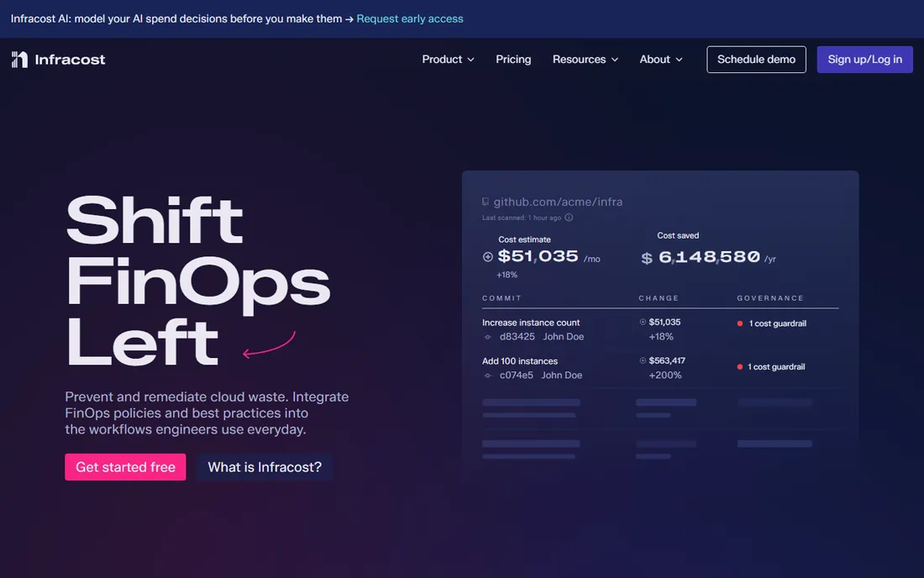Click the Prevent and remediate cloud waste paragraph

pyautogui.click(x=207, y=413)
